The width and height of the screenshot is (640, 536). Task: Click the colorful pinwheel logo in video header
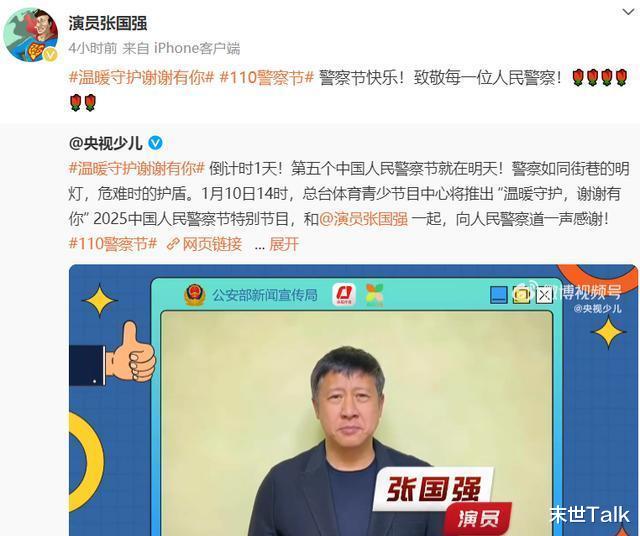pyautogui.click(x=375, y=295)
